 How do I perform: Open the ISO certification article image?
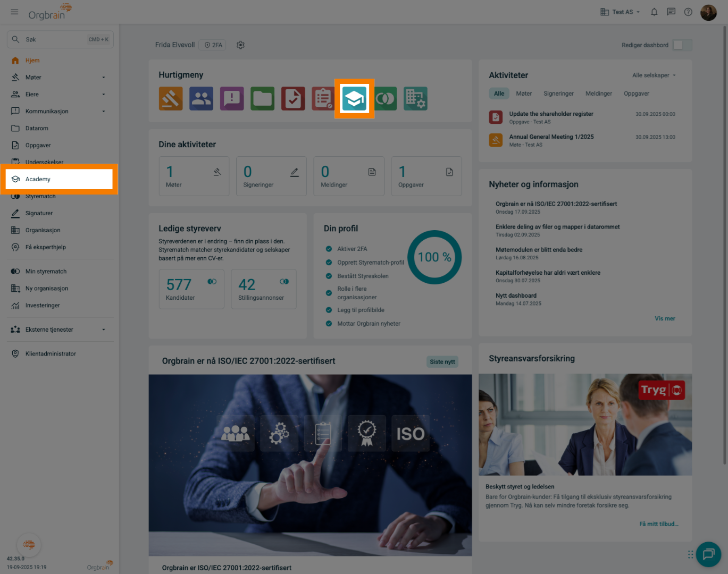pyautogui.click(x=310, y=465)
